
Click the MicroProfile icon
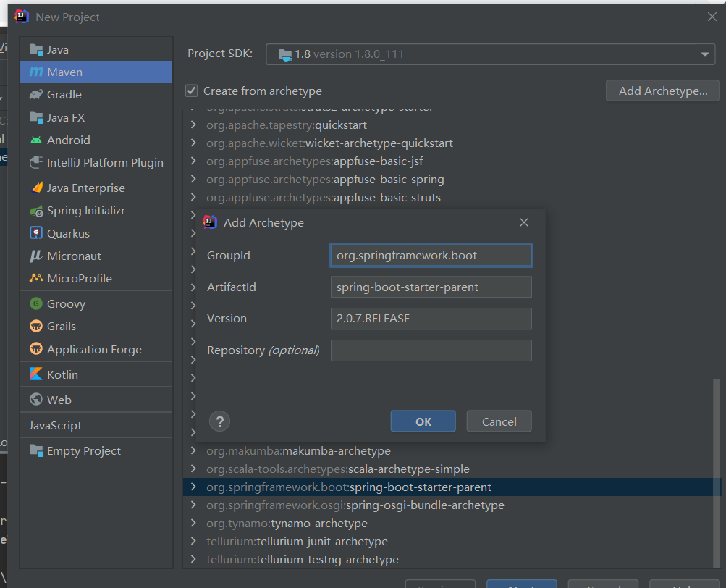pyautogui.click(x=36, y=278)
